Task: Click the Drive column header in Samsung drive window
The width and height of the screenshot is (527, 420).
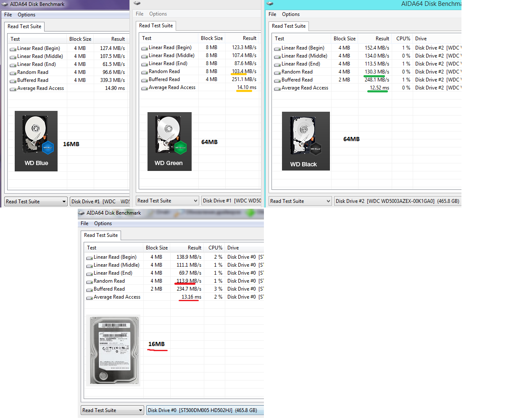Action: coord(245,248)
